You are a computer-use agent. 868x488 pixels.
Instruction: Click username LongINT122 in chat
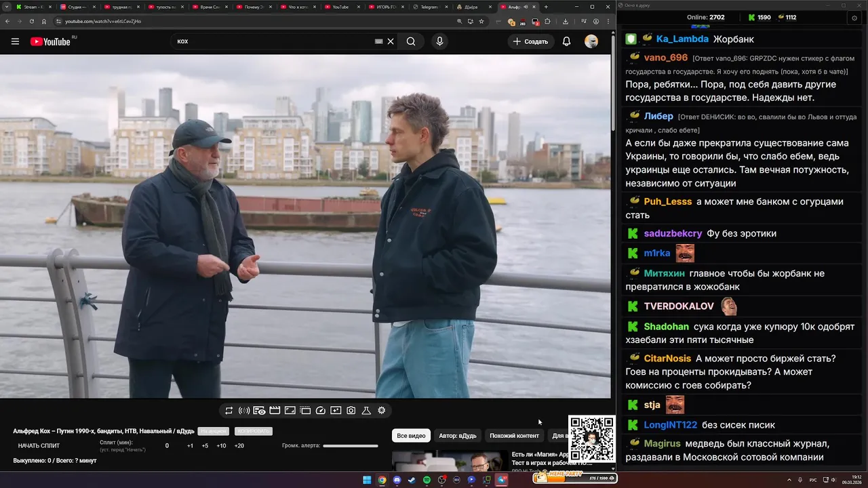coord(671,425)
